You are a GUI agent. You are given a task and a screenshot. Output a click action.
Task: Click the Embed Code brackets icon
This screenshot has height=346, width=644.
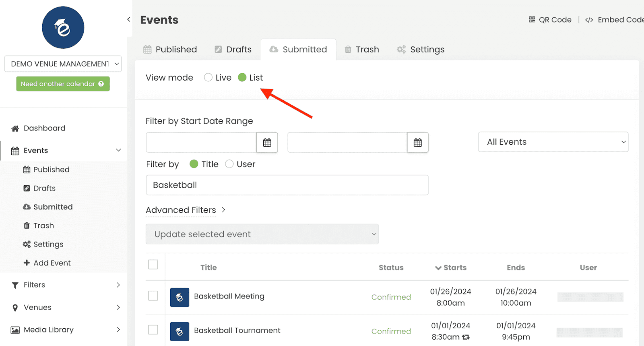tap(589, 20)
